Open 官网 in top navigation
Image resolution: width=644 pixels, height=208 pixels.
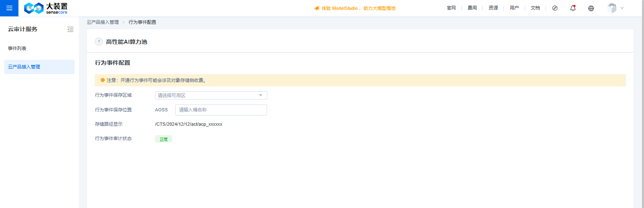point(451,8)
